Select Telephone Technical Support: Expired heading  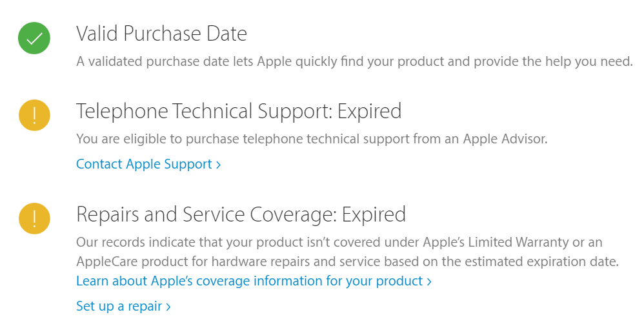pyautogui.click(x=239, y=111)
